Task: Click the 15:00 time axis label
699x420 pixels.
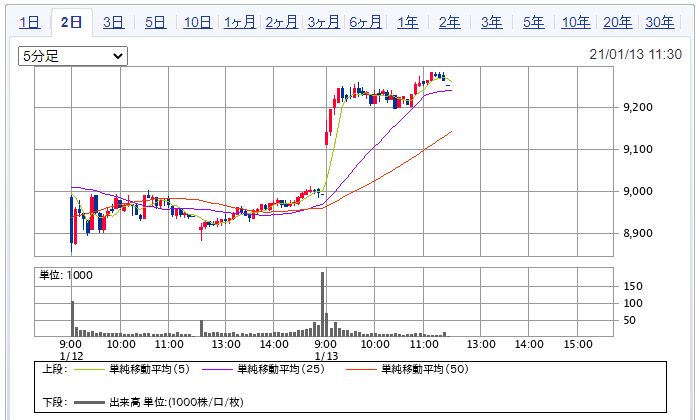Action: 578,344
